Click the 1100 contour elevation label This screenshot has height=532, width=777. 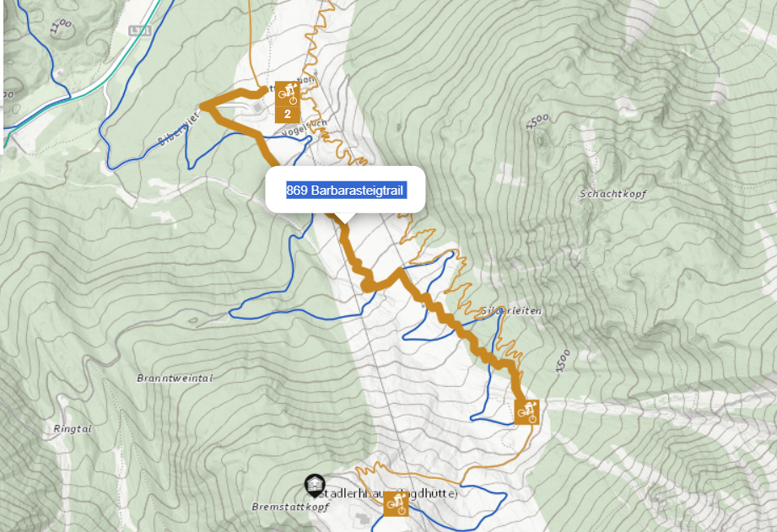[x=62, y=26]
